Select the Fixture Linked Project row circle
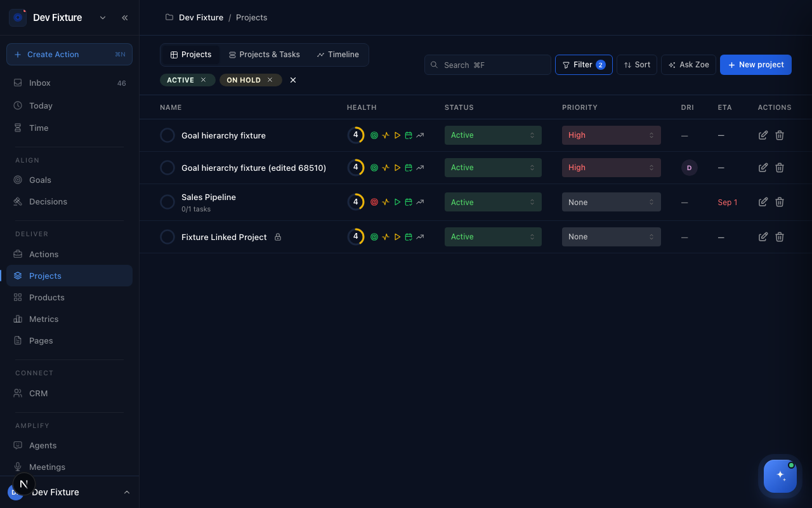Screen dimensions: 812x508 pos(167,237)
